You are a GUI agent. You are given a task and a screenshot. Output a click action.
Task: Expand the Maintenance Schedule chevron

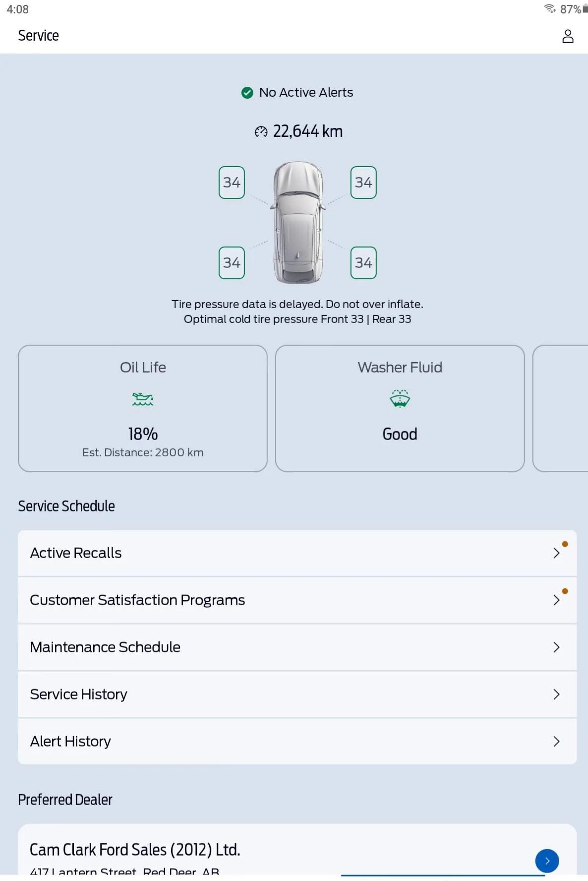[x=556, y=647]
